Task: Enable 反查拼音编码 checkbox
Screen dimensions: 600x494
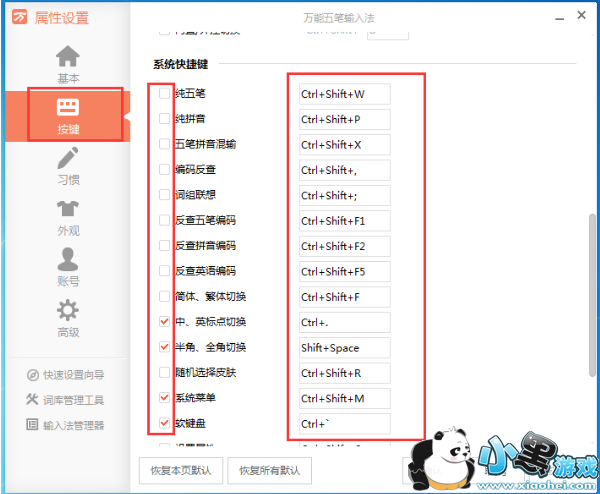Action: tap(164, 245)
